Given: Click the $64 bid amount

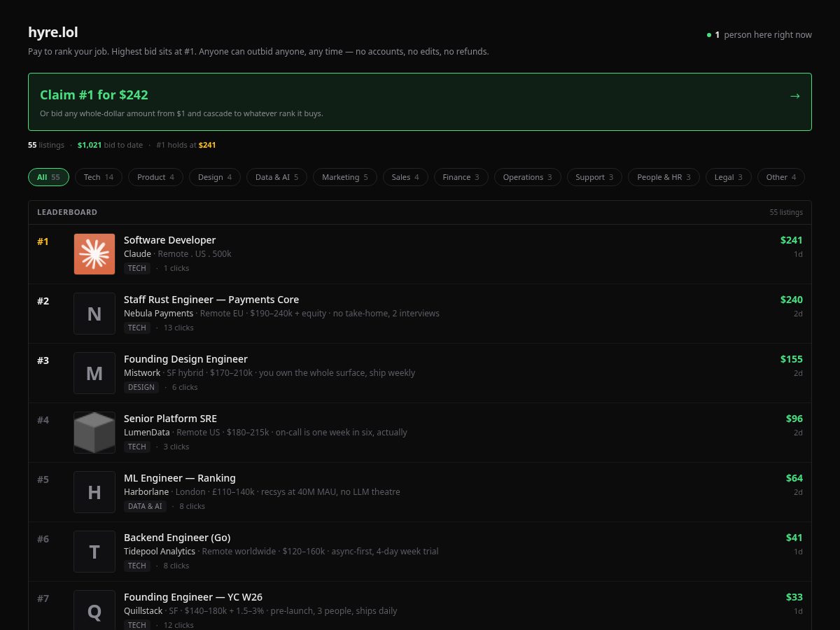Looking at the screenshot, I should pos(794,478).
